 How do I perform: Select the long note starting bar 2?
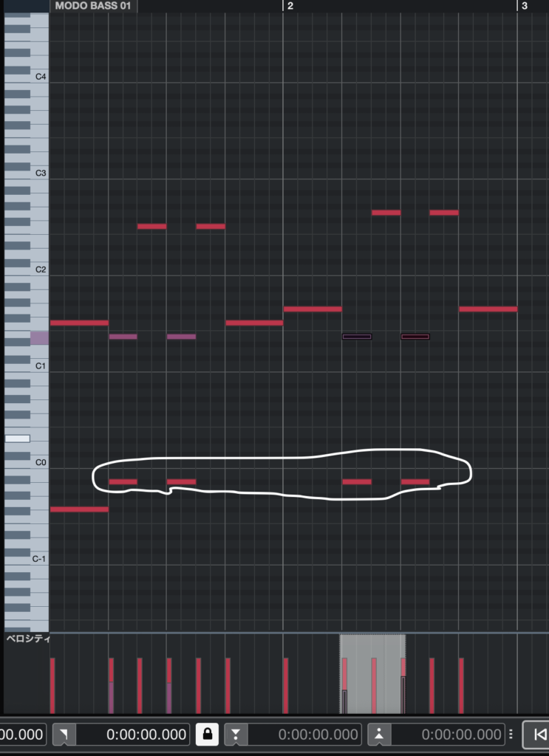[x=313, y=309]
